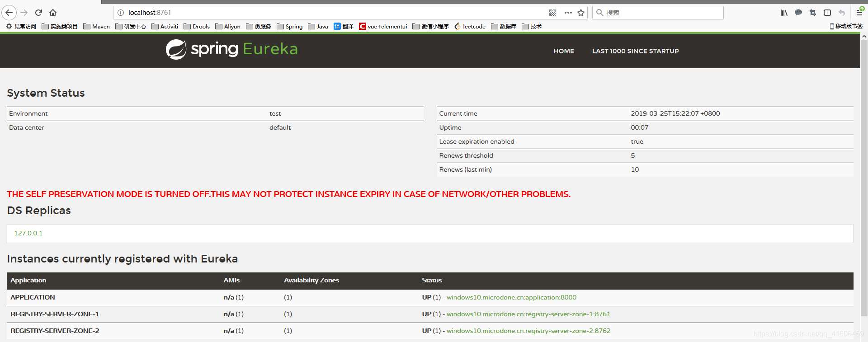
Task: Bookmark this page with the star
Action: click(581, 13)
